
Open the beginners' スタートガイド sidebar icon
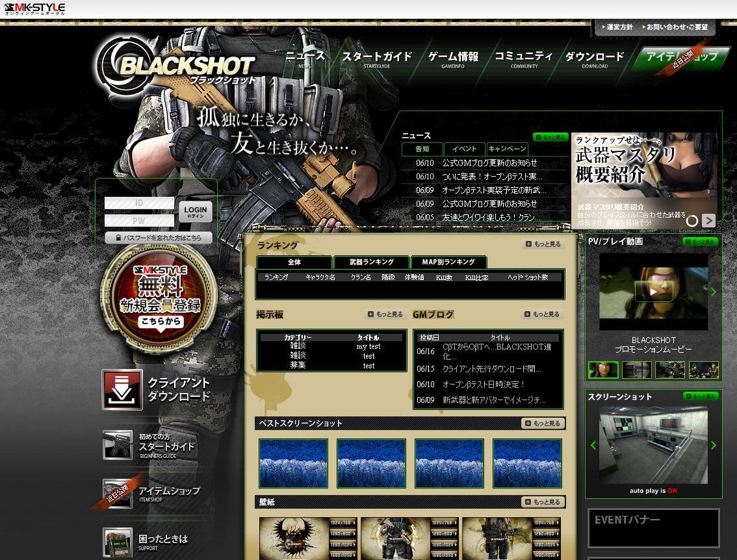coord(118,445)
